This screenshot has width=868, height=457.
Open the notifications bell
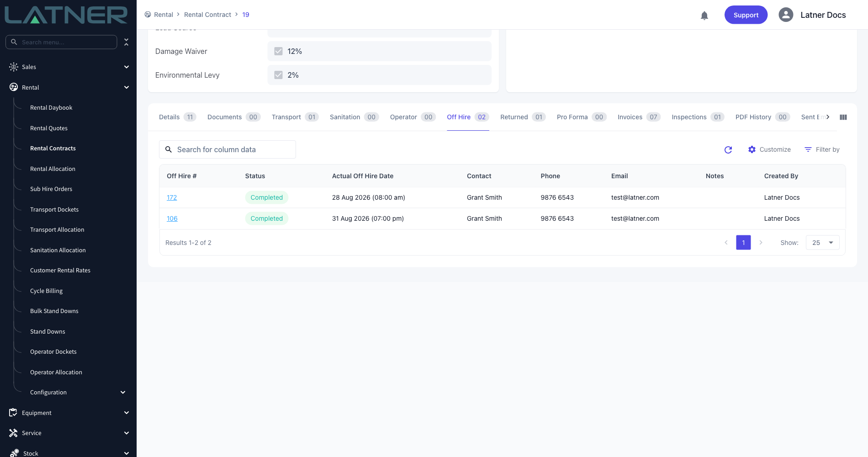[704, 16]
